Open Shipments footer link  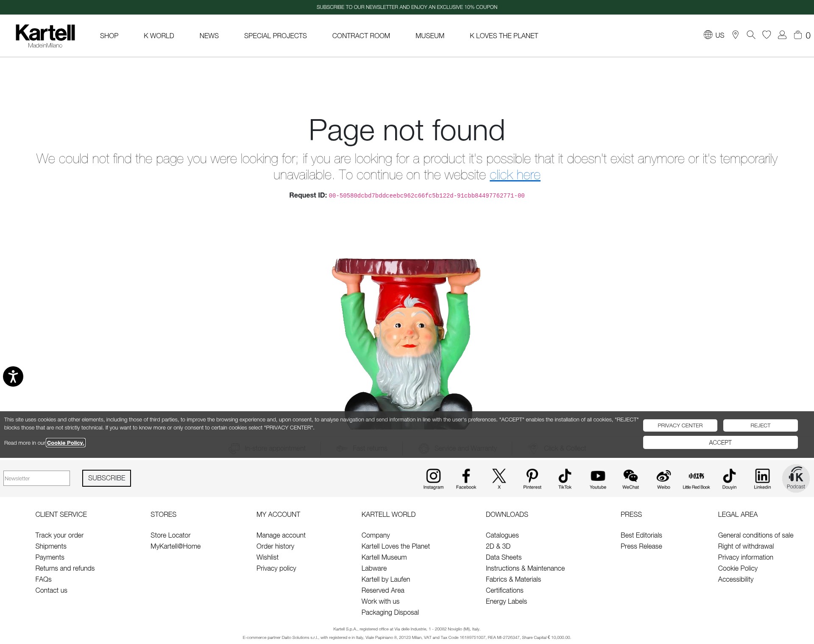pyautogui.click(x=51, y=546)
